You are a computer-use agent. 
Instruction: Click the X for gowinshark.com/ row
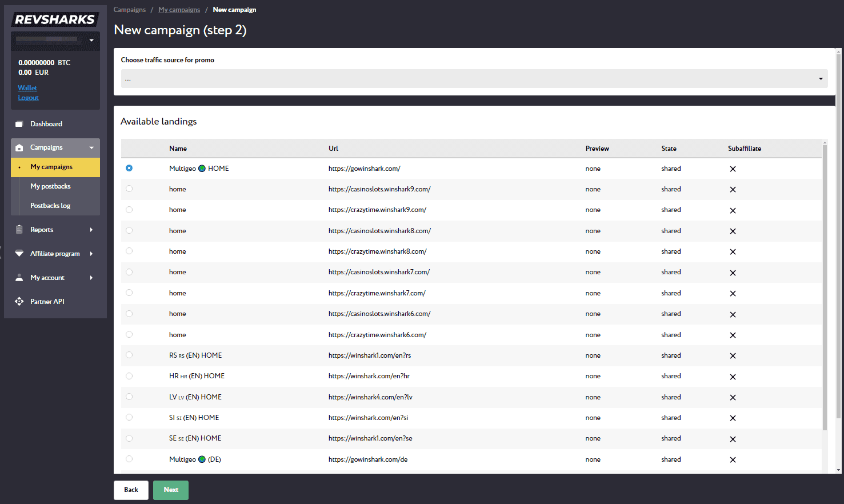[733, 169]
